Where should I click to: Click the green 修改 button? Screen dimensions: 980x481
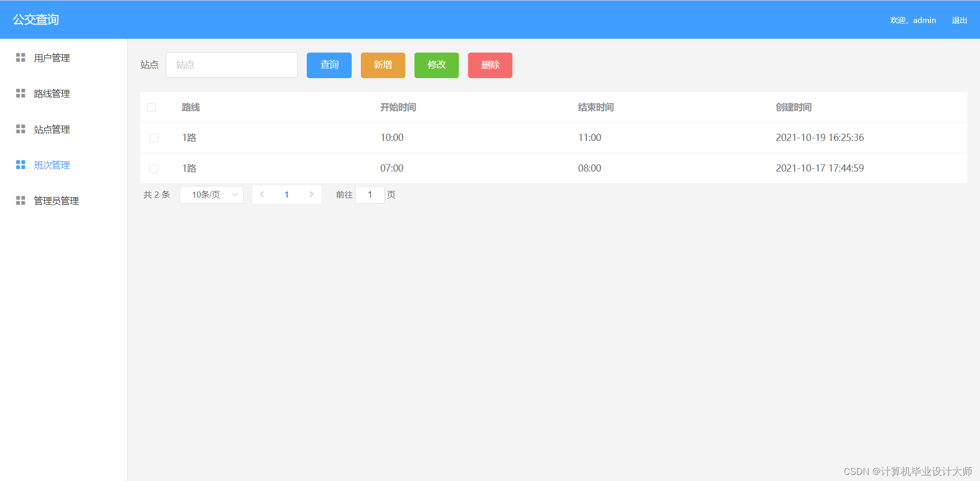(x=436, y=65)
